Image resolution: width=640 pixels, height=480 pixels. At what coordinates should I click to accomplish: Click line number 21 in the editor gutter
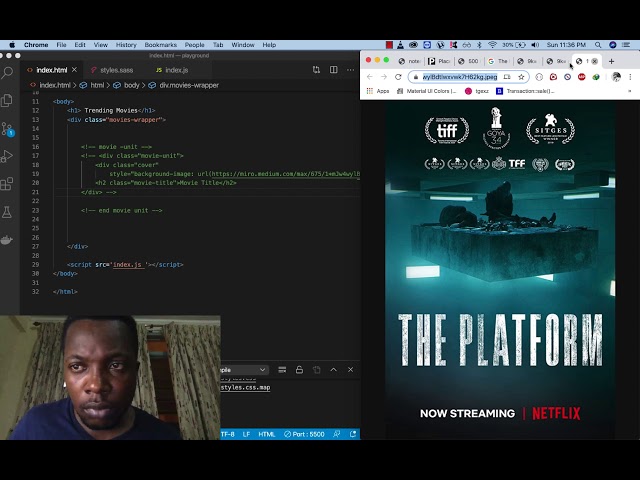tap(36, 192)
